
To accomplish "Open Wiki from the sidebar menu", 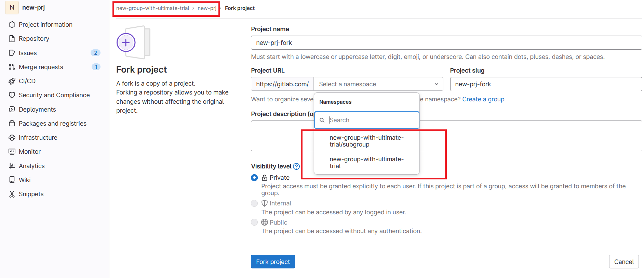I will pyautogui.click(x=25, y=180).
